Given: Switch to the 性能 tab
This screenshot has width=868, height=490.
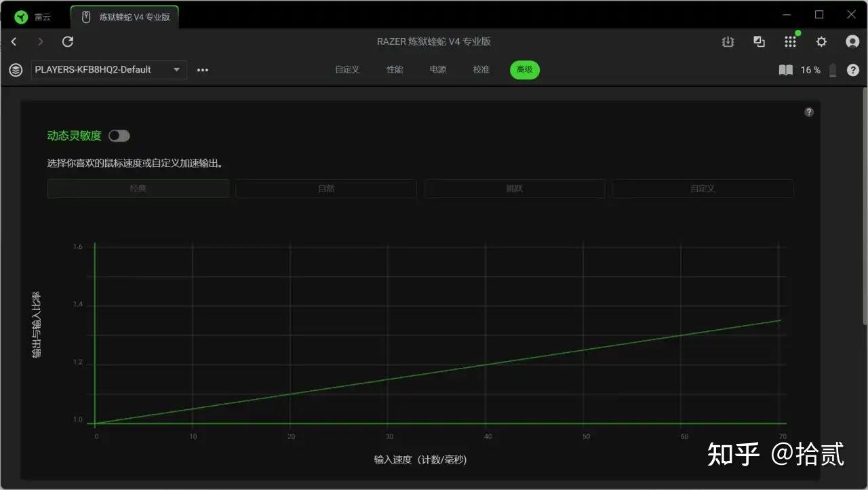Looking at the screenshot, I should pos(395,70).
